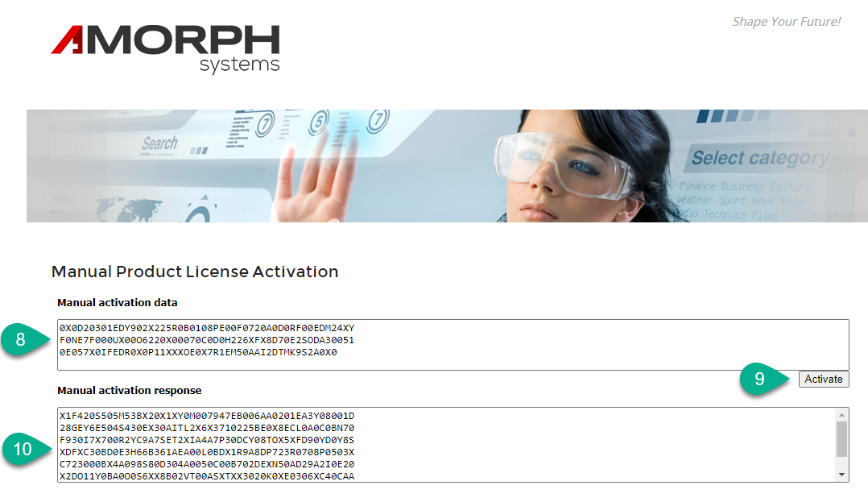
Task: Focus the Manual activation data text box
Action: tap(451, 344)
